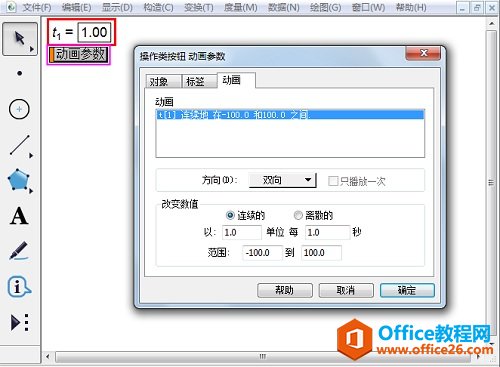500x367 pixels.
Task: Select the Information tool
Action: click(x=19, y=287)
